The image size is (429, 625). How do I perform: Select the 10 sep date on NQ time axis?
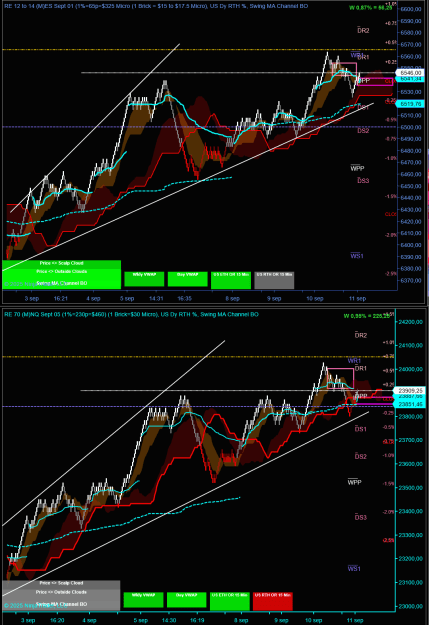coord(313,620)
